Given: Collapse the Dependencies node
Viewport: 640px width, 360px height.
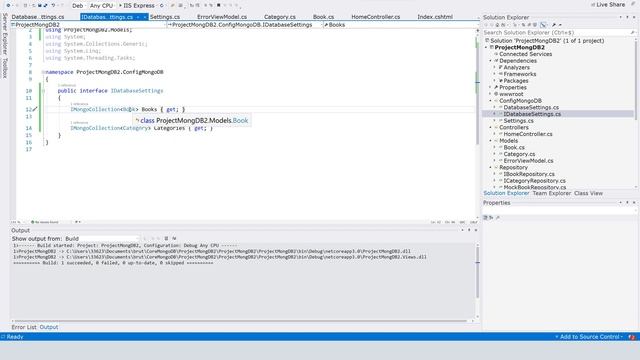Looking at the screenshot, I should point(491,61).
